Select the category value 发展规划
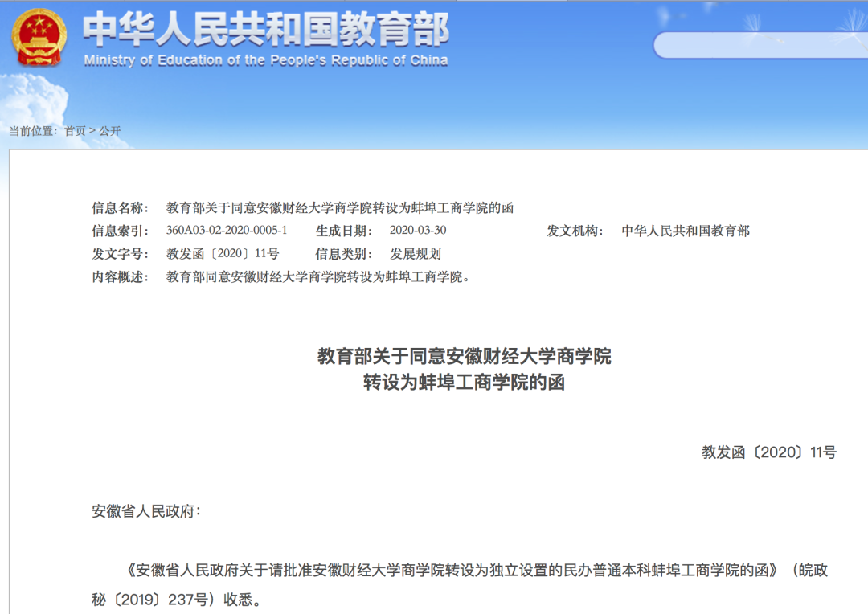This screenshot has width=868, height=614. (x=416, y=254)
